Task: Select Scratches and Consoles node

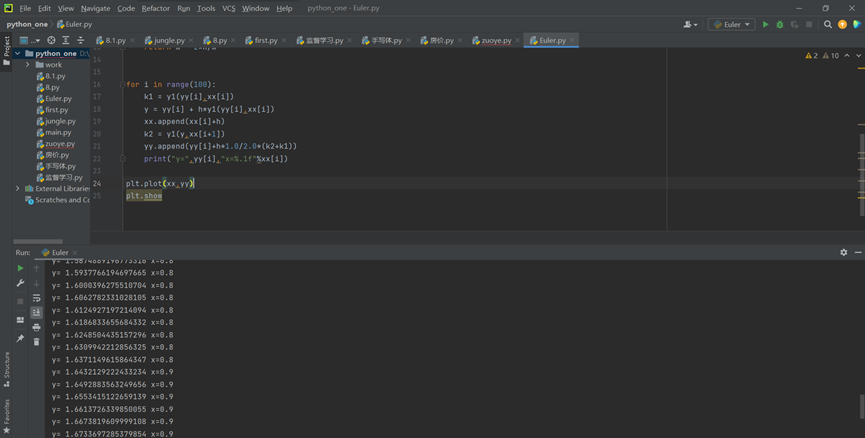Action: coord(57,200)
